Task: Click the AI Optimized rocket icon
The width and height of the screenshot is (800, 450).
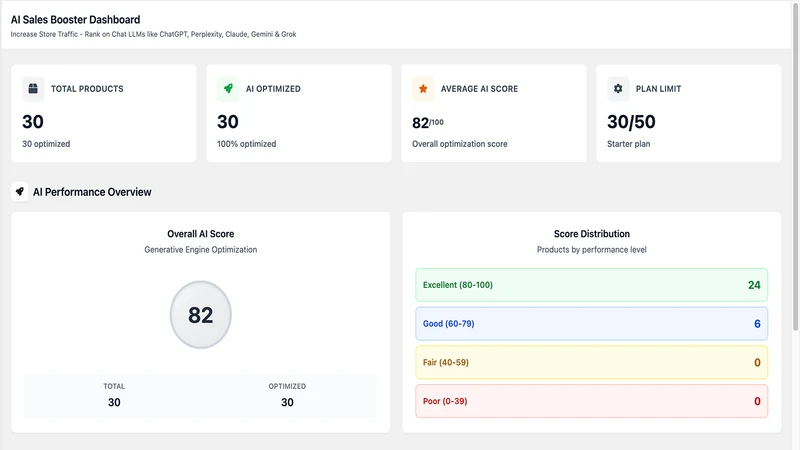Action: click(x=228, y=89)
